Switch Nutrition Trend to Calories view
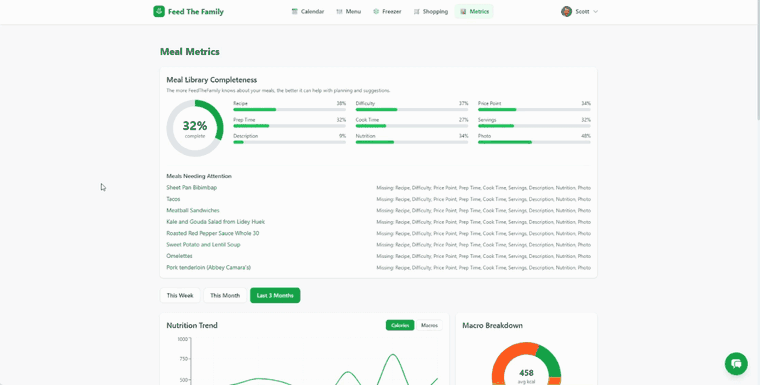This screenshot has width=760, height=385. [400, 325]
